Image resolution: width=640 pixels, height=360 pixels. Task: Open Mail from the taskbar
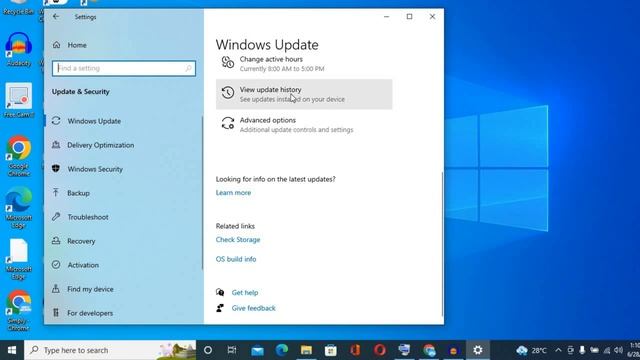tap(257, 350)
